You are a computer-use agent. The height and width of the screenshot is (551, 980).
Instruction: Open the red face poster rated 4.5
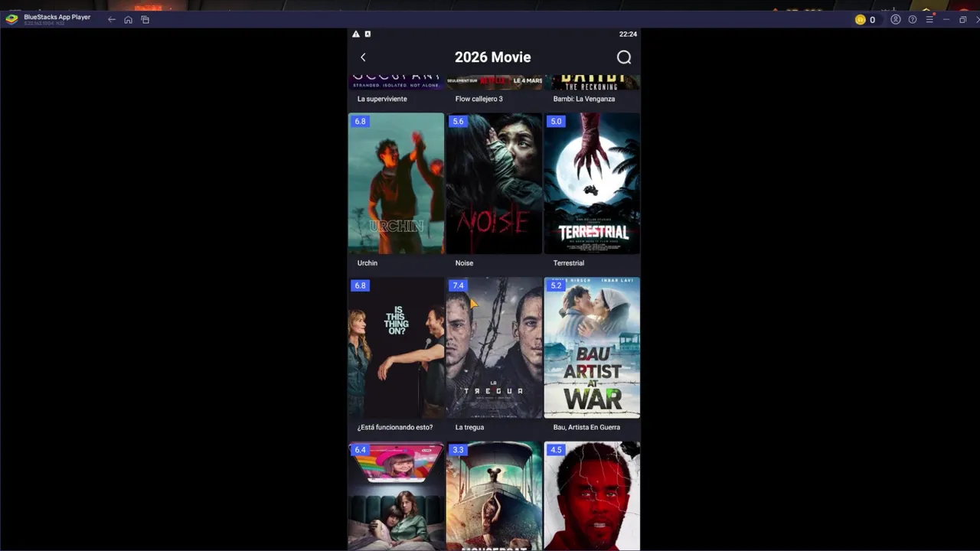[x=592, y=496]
